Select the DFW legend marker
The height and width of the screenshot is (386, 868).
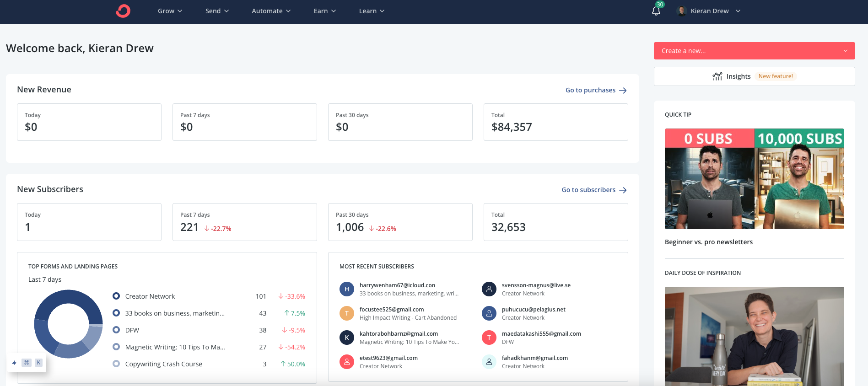point(116,330)
